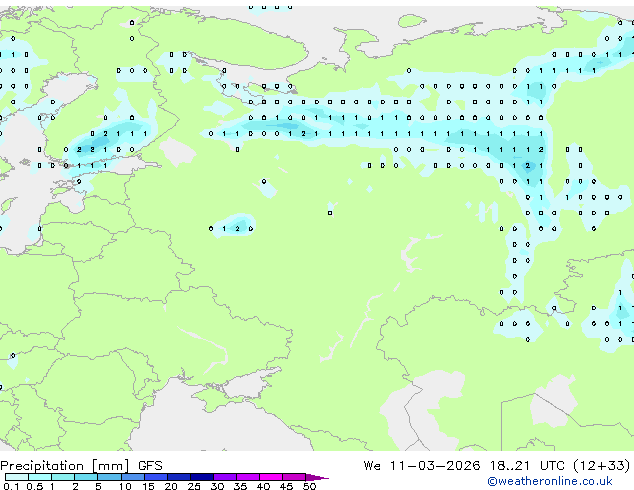
Task: Pick the 35–40 mm legend color swatch
Action: 248,477
